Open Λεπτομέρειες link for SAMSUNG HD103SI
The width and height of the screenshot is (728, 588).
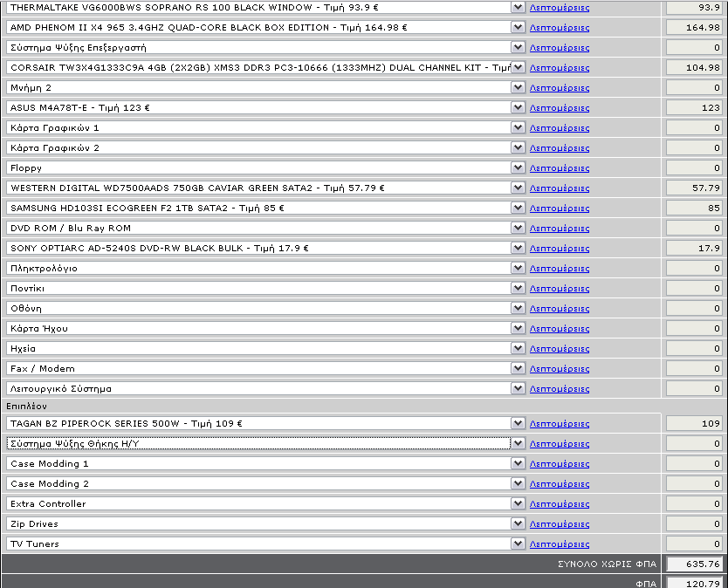click(x=560, y=209)
